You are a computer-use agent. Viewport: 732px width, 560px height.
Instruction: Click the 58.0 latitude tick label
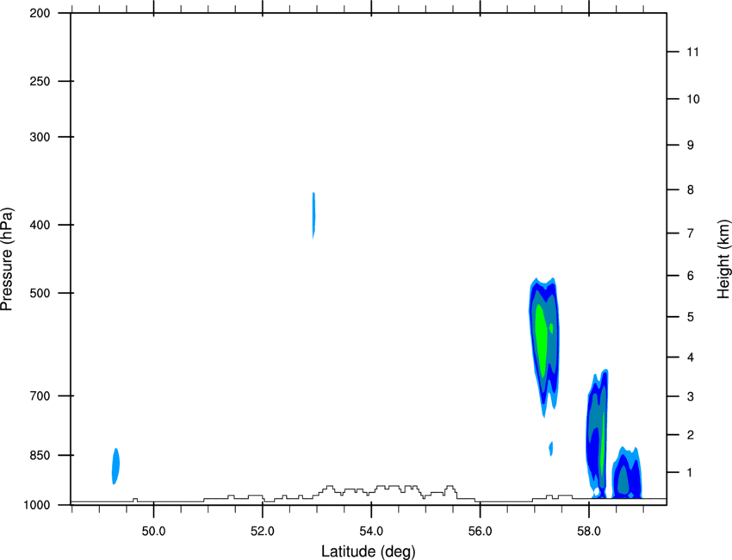click(589, 532)
